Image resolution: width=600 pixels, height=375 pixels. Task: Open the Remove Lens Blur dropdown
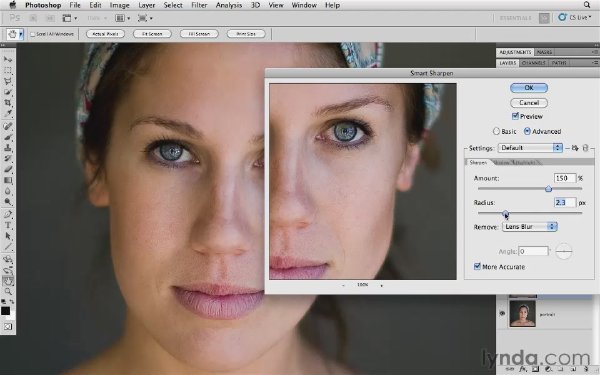tap(530, 227)
